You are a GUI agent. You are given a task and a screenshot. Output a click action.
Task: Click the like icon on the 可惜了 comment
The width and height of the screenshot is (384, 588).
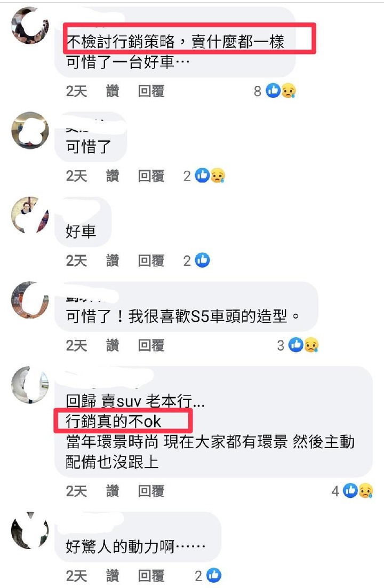click(203, 175)
